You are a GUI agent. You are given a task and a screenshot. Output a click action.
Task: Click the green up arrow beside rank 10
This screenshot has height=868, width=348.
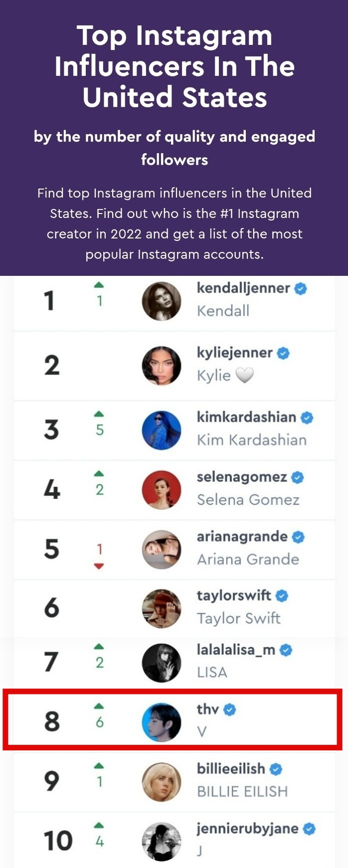pos(99,825)
